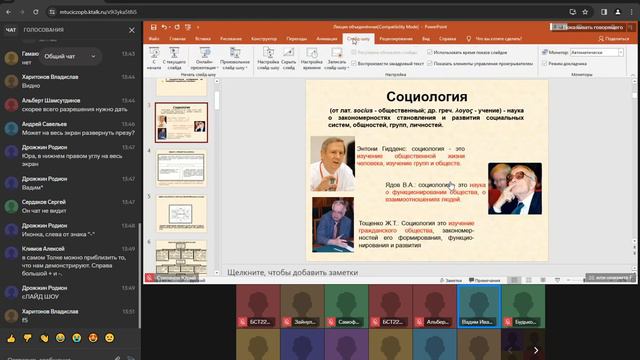640x360 pixels.
Task: Open the Общий чат dropdown
Action: point(70,56)
